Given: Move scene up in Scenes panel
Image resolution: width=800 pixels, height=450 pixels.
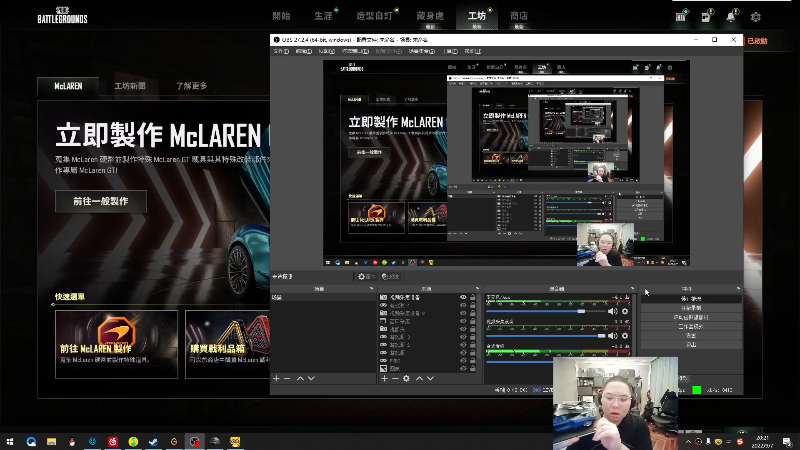Looking at the screenshot, I should click(300, 379).
